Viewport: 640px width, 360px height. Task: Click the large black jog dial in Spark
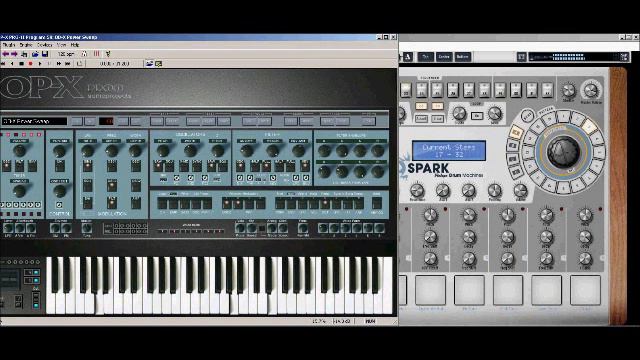[563, 151]
